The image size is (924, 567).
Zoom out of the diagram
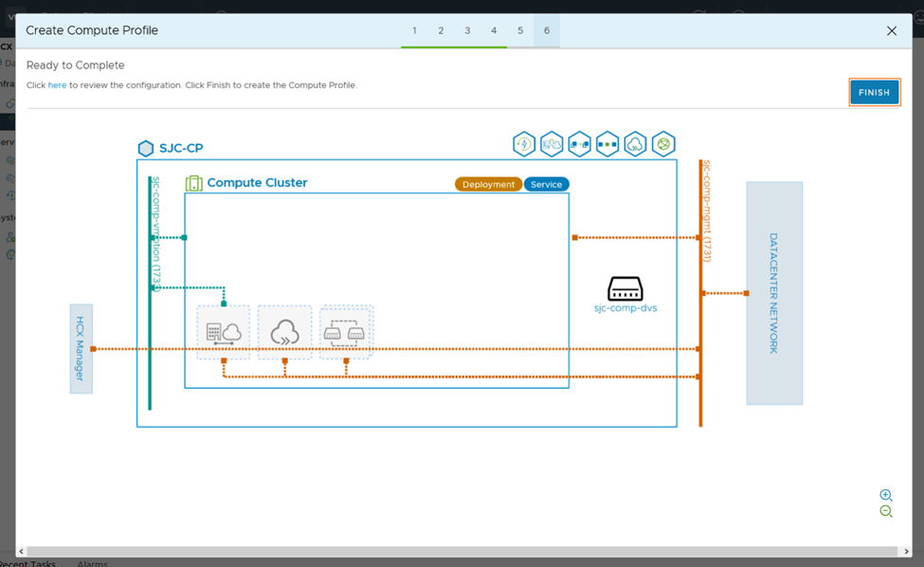point(885,512)
